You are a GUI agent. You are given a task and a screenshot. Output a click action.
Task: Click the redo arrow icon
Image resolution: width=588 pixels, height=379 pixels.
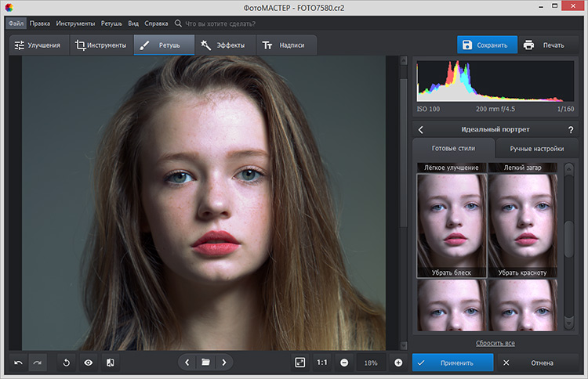(37, 363)
